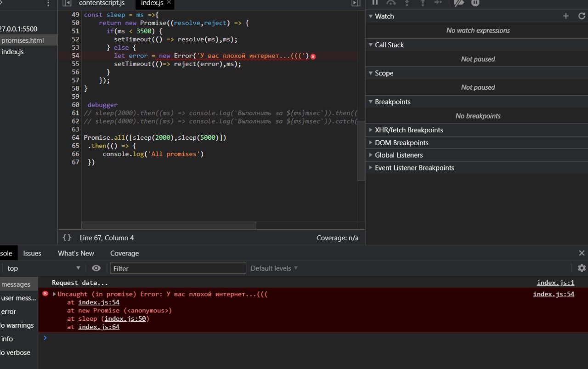
Task: Step over next function call
Action: pos(391,2)
